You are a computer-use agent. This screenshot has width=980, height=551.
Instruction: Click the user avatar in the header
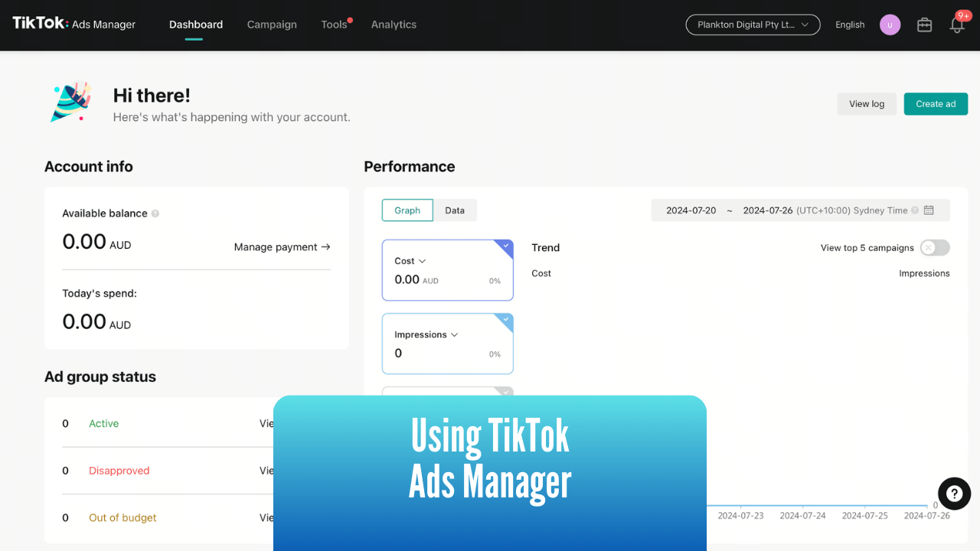[x=890, y=24]
